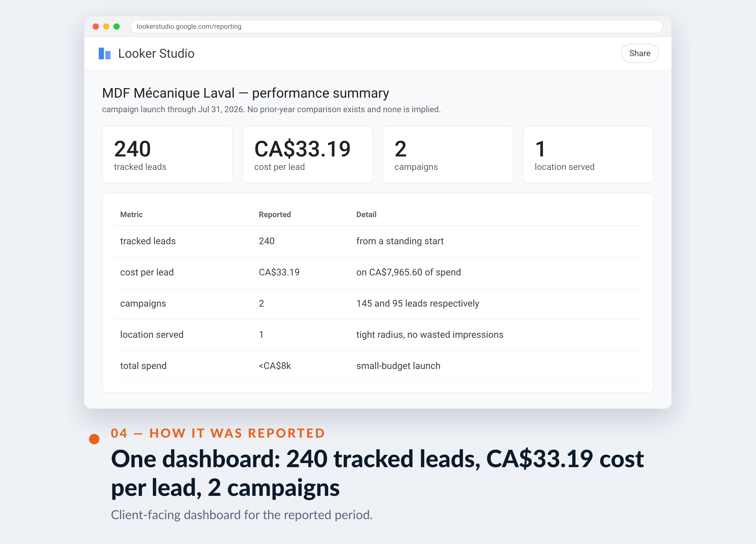Click the Detail column header
This screenshot has width=756, height=544.
[366, 214]
